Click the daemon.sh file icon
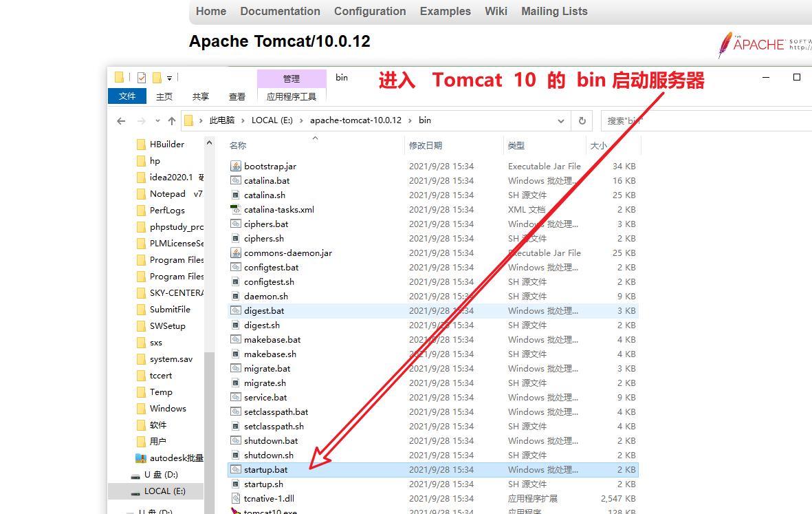Viewport: 812px width, 514px height. [x=236, y=297]
